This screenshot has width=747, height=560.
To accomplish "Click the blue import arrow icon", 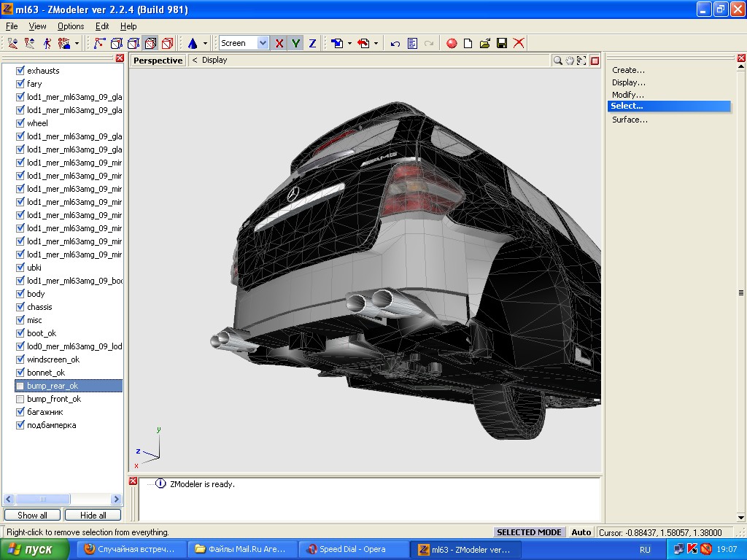I will pos(337,43).
